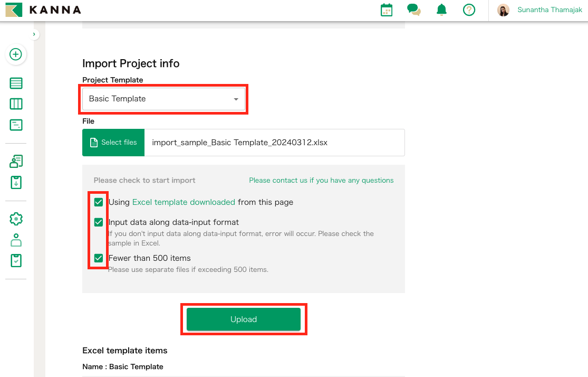Click the import download clipboard sidebar icon
The width and height of the screenshot is (588, 377).
click(16, 183)
